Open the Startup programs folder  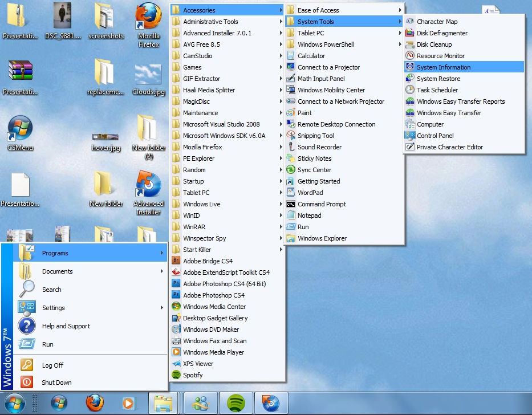(228, 181)
